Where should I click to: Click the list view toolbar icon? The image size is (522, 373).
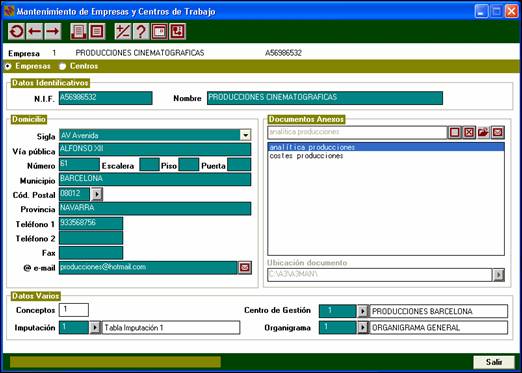coord(97,32)
